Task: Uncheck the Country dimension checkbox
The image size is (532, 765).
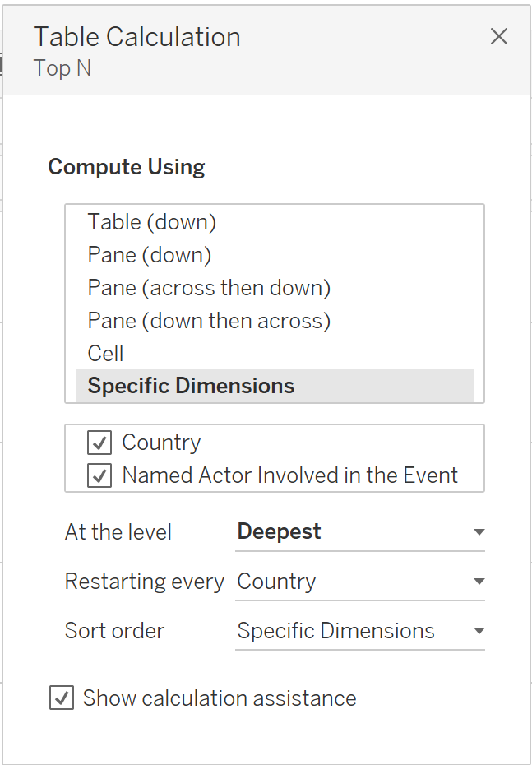Action: [x=99, y=443]
